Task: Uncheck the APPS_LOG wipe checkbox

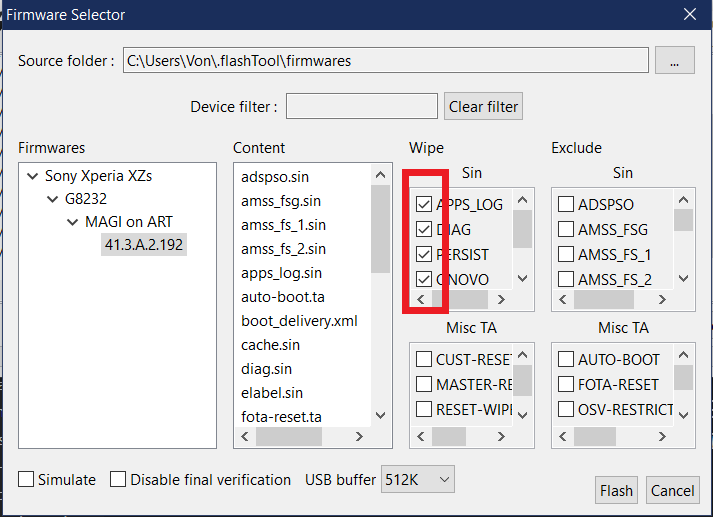Action: [x=425, y=204]
